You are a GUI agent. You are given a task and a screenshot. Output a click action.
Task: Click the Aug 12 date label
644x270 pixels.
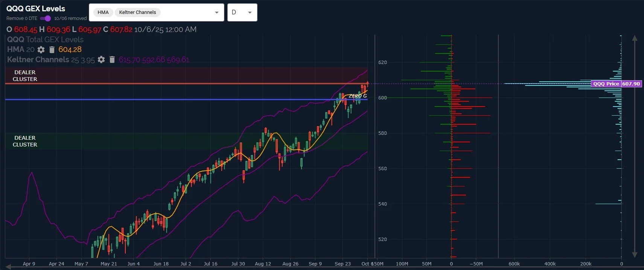263,264
